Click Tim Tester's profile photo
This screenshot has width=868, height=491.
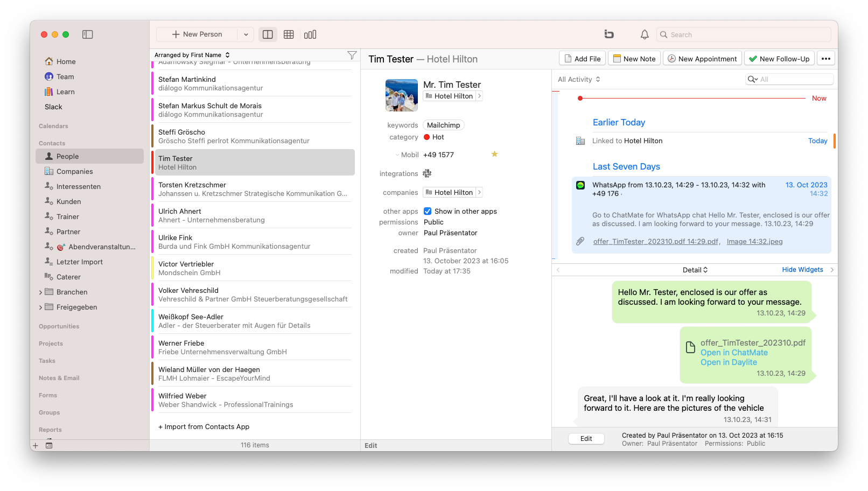coord(402,95)
